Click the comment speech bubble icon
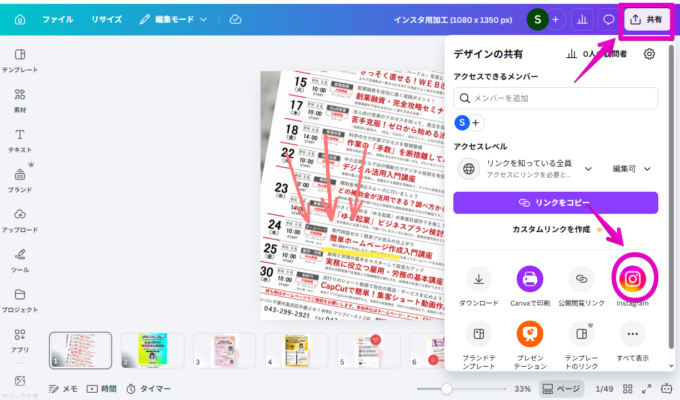The height and width of the screenshot is (400, 680). [608, 19]
